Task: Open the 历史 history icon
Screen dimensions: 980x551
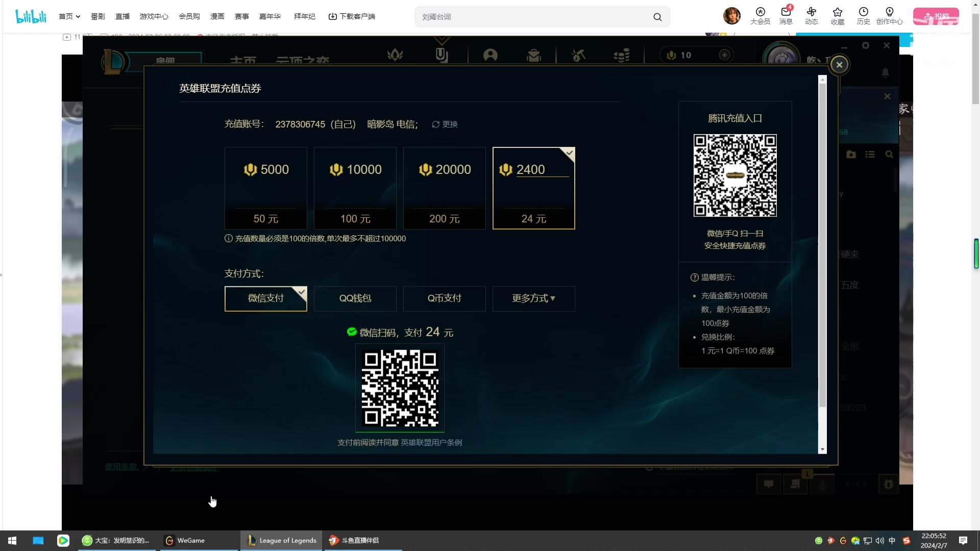Action: [864, 16]
